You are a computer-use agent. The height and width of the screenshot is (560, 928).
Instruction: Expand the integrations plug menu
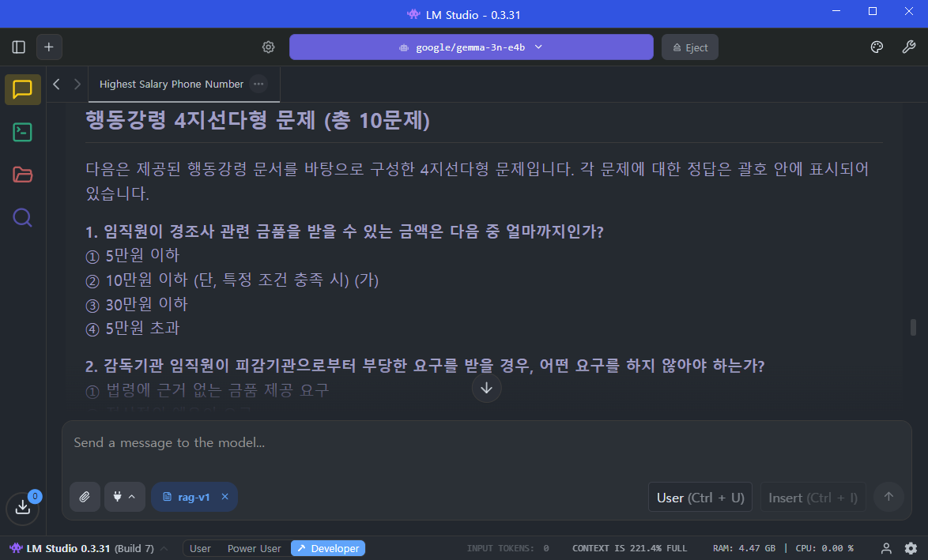click(124, 497)
